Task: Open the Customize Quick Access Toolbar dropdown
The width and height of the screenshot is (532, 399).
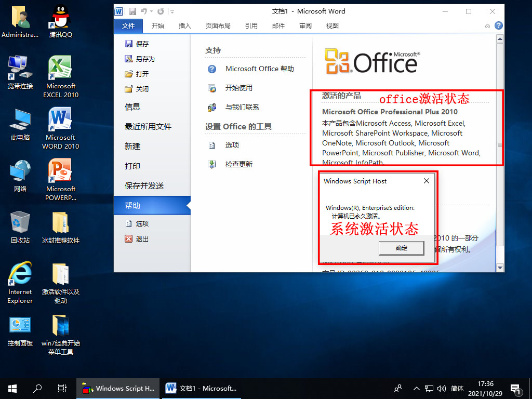Action: (x=172, y=11)
